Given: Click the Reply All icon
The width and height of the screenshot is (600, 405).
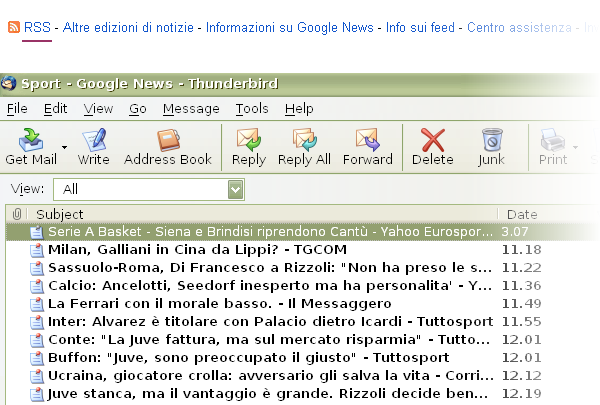Looking at the screenshot, I should pyautogui.click(x=304, y=139).
